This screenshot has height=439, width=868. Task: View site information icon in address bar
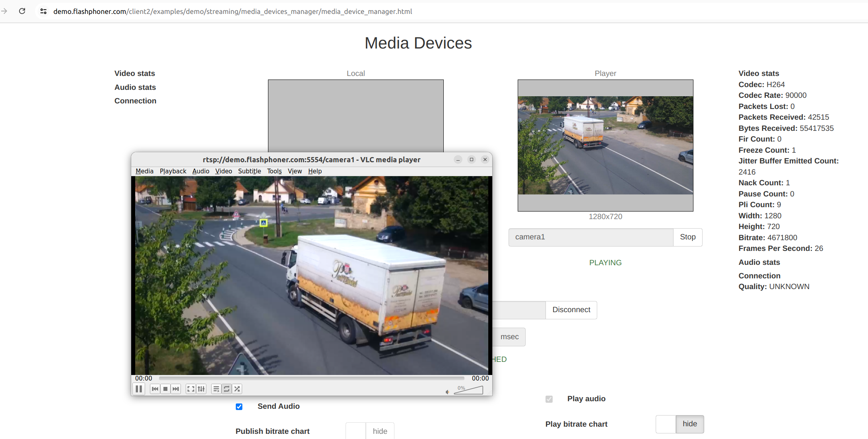coord(44,11)
